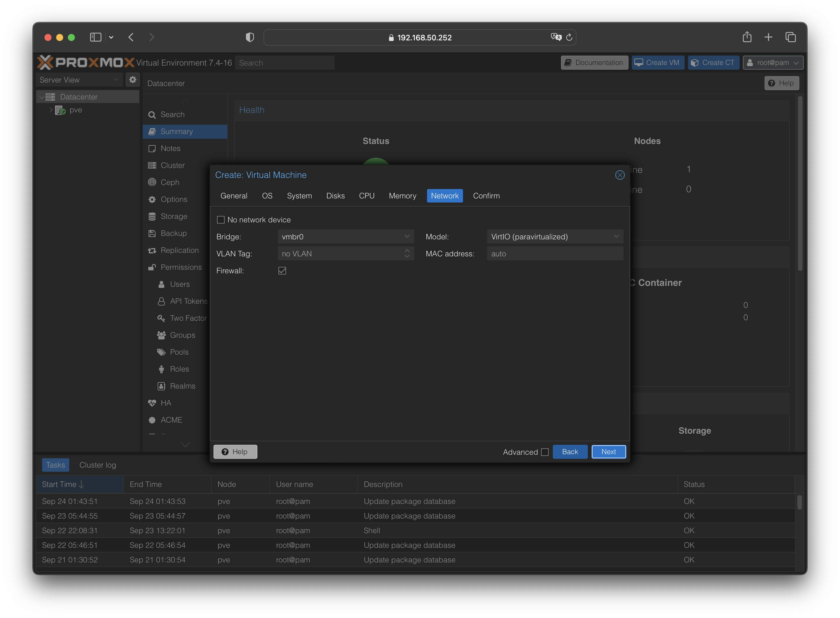Image resolution: width=840 pixels, height=618 pixels.
Task: Open the sidebar toggle icon in Safari
Action: pyautogui.click(x=96, y=37)
